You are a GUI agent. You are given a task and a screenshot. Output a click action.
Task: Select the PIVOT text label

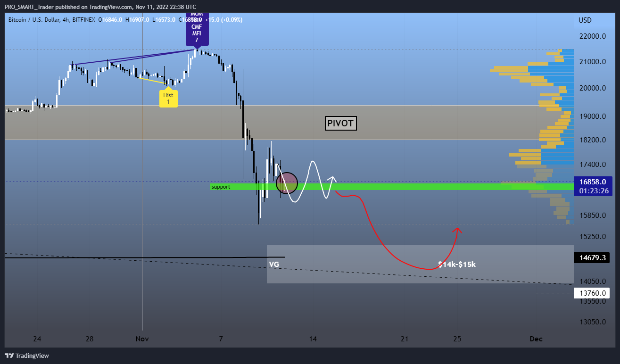click(x=341, y=124)
